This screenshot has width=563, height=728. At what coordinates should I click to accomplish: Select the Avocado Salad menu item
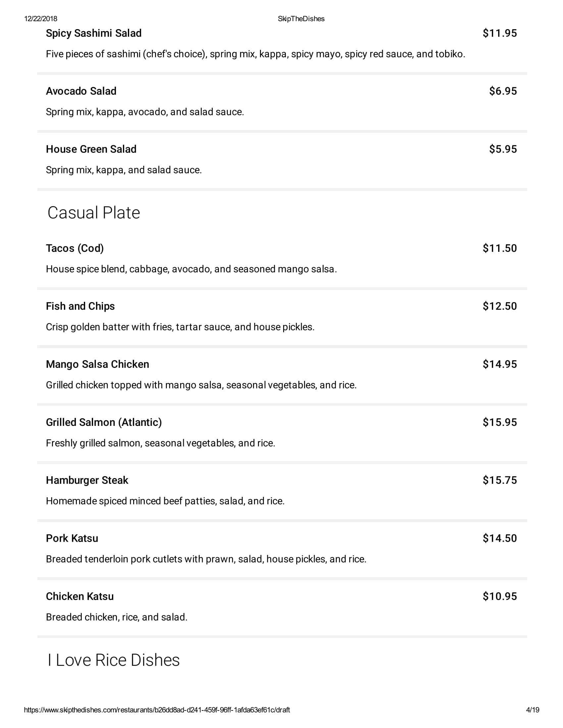click(81, 91)
